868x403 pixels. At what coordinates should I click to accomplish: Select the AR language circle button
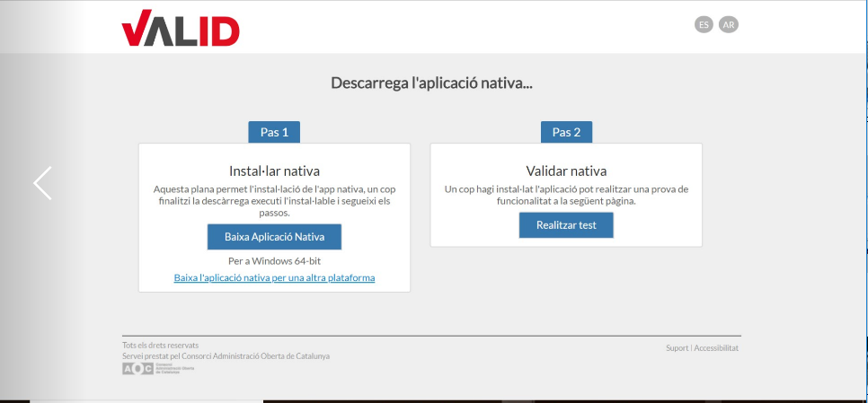tap(729, 25)
